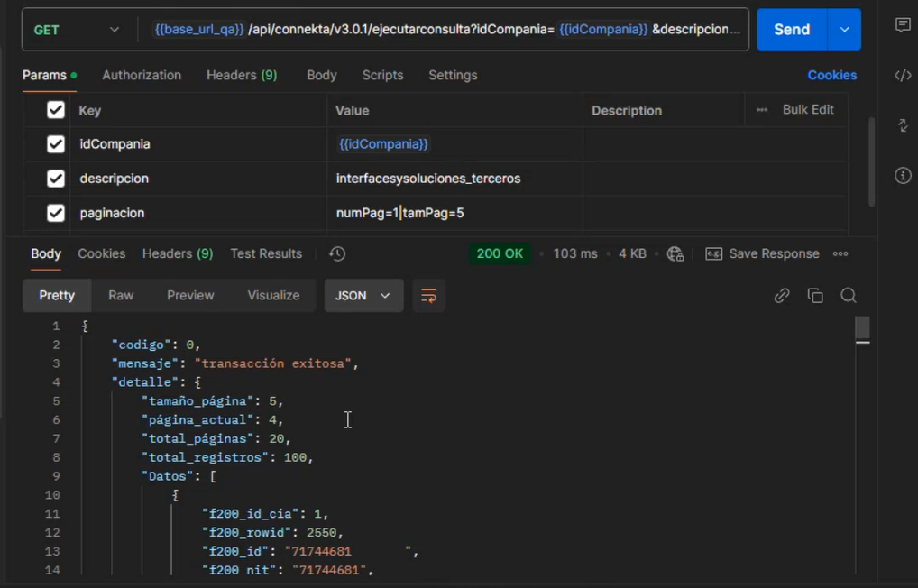
Task: Click the Send button
Action: (791, 30)
